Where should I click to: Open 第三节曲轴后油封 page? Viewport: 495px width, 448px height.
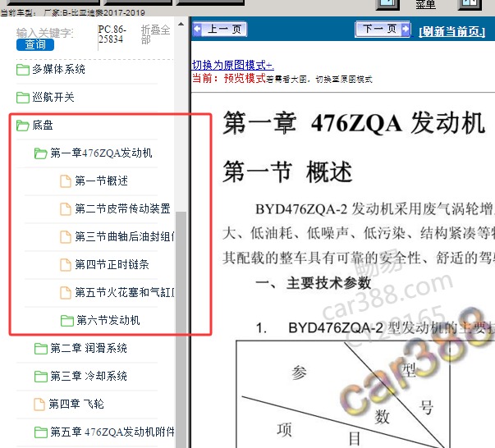pos(125,236)
